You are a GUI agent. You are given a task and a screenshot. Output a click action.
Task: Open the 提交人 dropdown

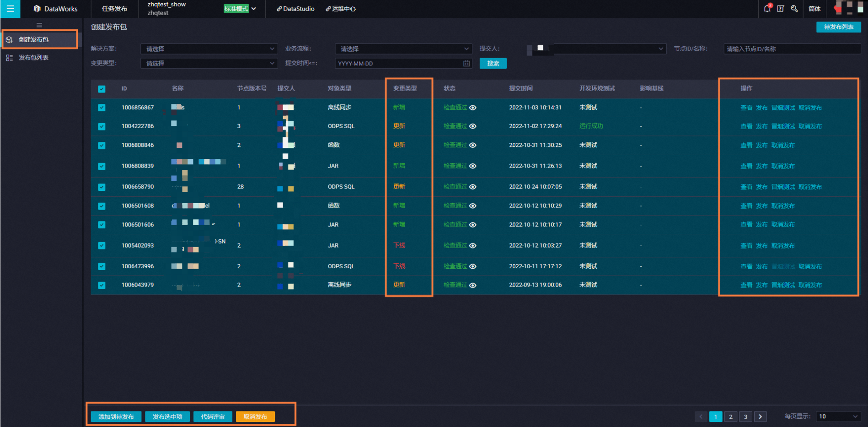596,49
